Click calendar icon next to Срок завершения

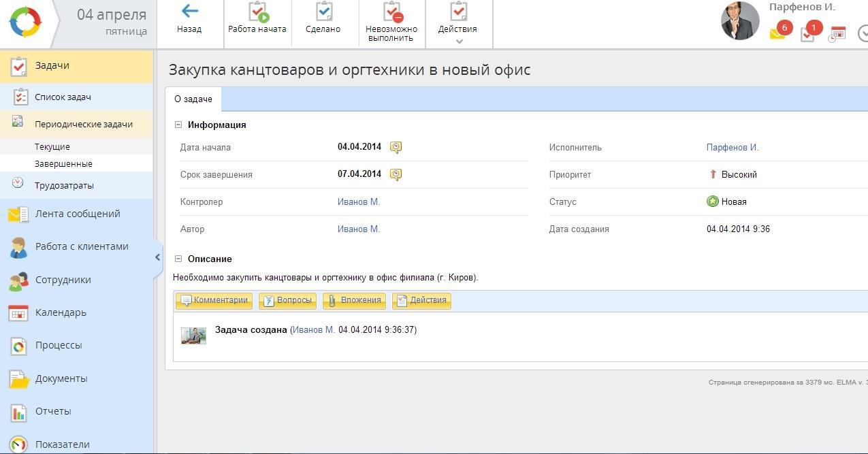pyautogui.click(x=396, y=174)
